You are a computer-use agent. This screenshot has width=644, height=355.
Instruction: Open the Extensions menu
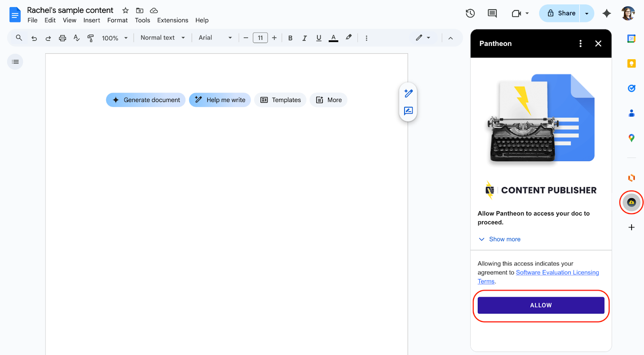[x=172, y=20]
